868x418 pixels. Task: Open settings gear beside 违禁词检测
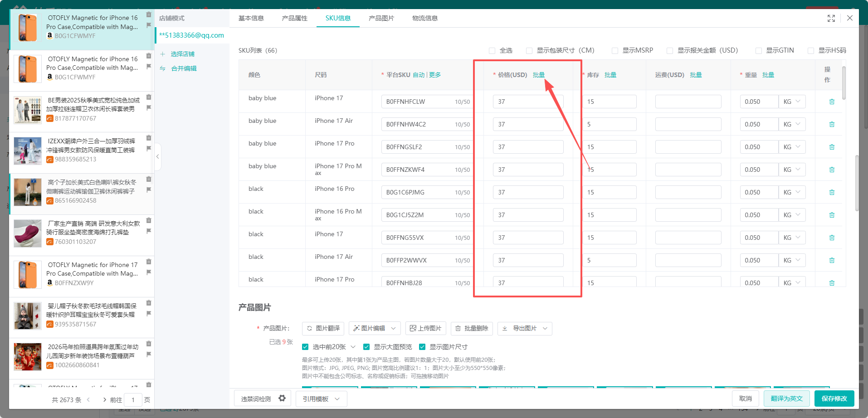[282, 398]
